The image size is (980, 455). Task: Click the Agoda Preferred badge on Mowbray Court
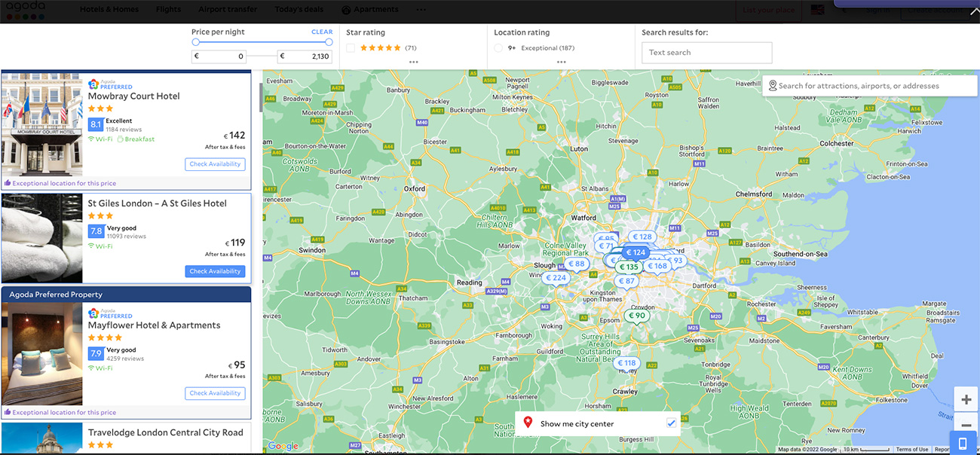click(110, 84)
